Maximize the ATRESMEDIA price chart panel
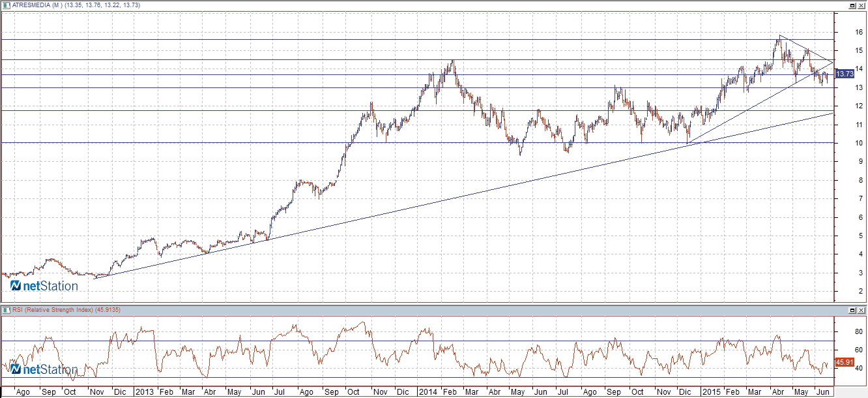The height and width of the screenshot is (398, 868). 852,5
